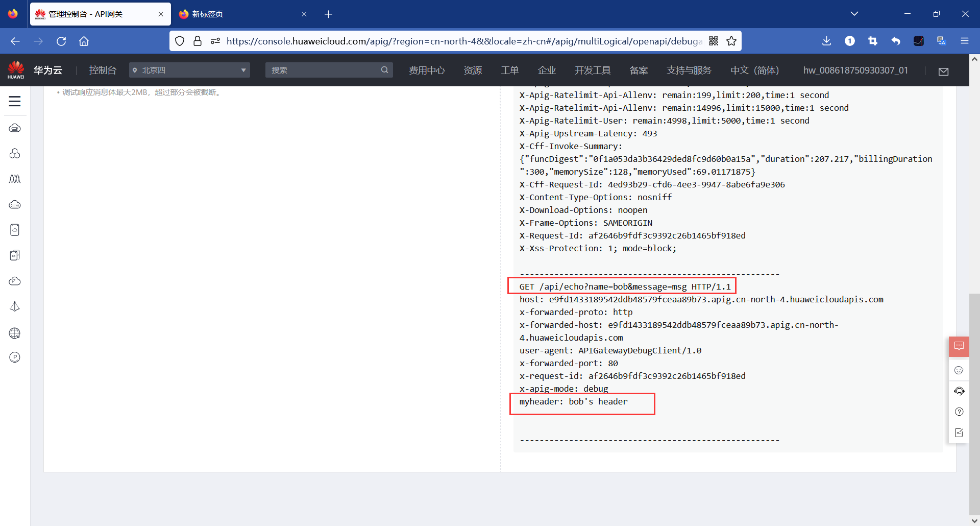Close the 新标签页 tab

click(x=304, y=14)
